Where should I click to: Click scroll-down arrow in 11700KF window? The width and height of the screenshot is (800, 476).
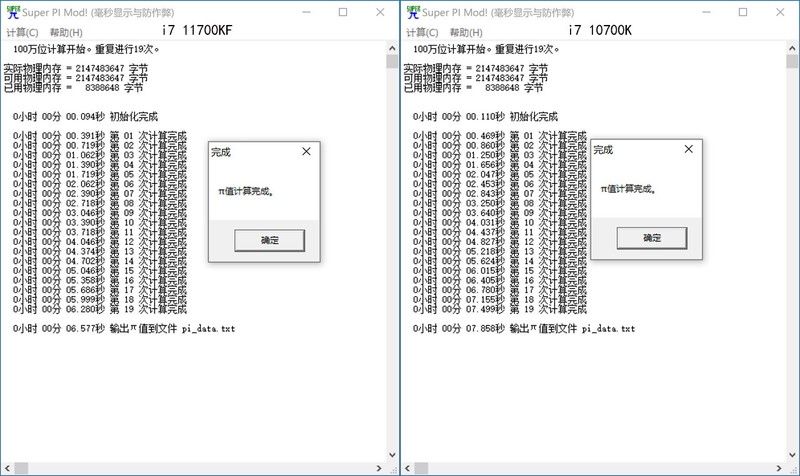[392, 455]
